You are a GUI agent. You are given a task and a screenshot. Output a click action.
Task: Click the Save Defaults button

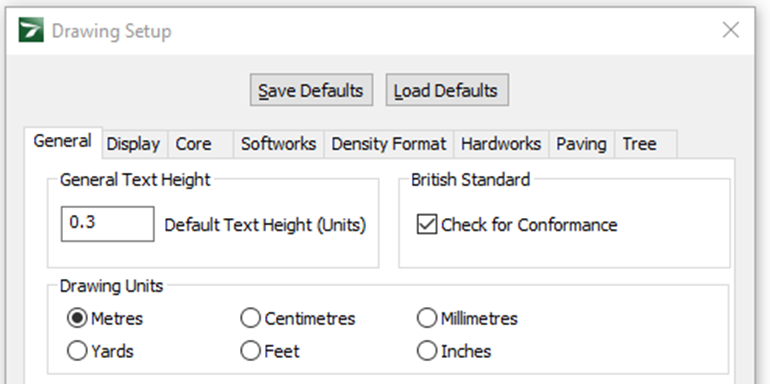[311, 90]
